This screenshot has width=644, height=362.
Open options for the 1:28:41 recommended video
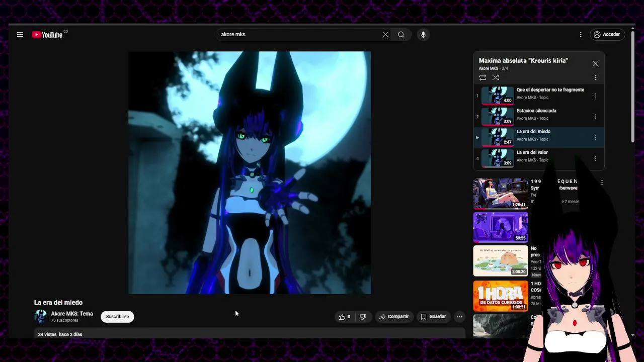pyautogui.click(x=602, y=183)
